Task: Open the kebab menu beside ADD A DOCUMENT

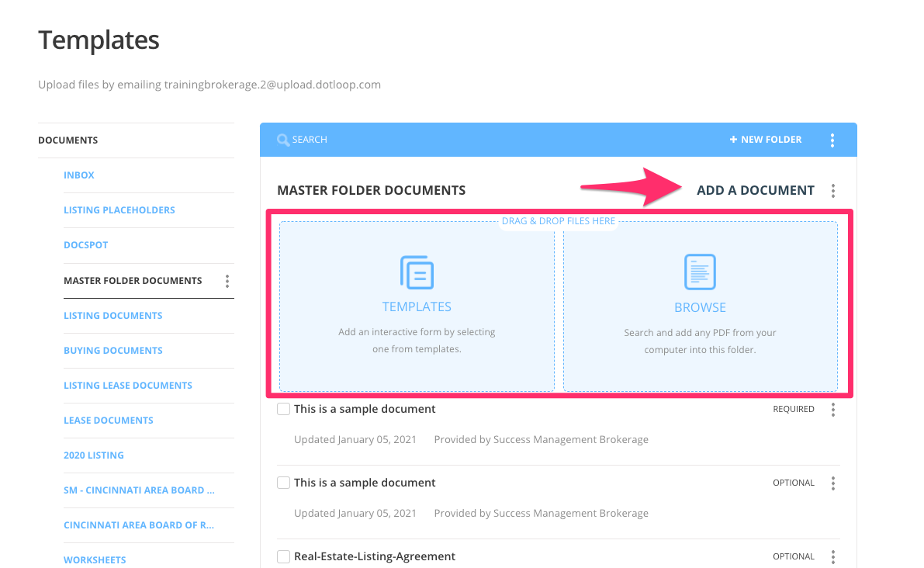Action: coord(832,190)
